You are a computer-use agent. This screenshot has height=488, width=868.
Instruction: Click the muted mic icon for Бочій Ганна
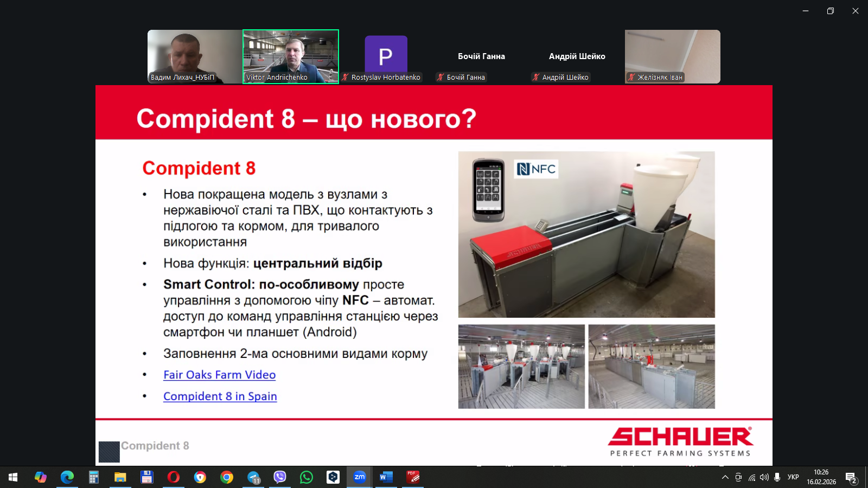[441, 77]
